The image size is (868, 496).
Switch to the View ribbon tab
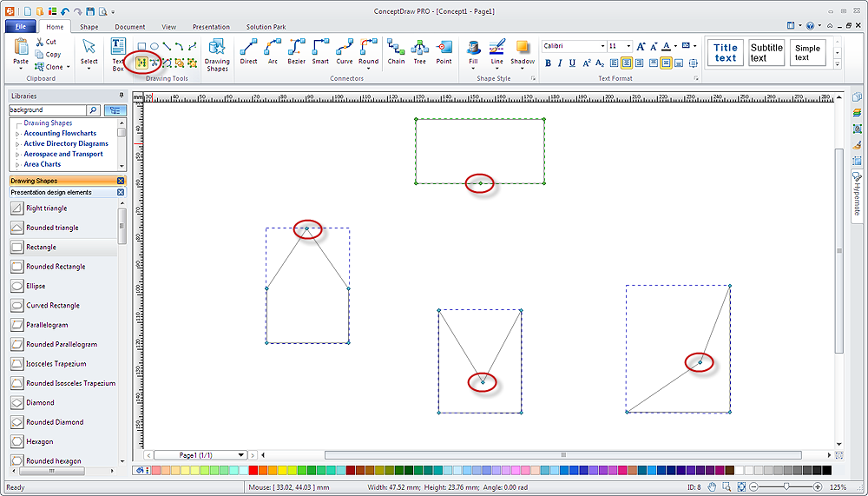coord(169,27)
